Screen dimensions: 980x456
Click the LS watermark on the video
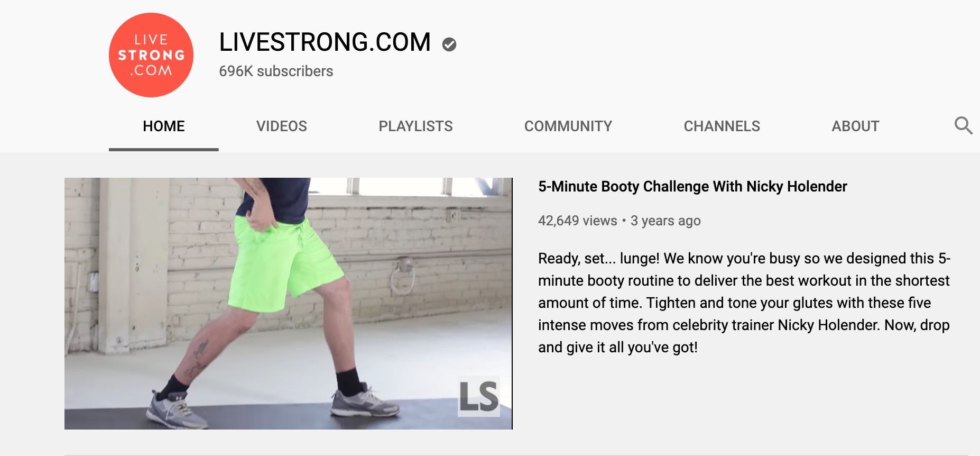[x=479, y=397]
